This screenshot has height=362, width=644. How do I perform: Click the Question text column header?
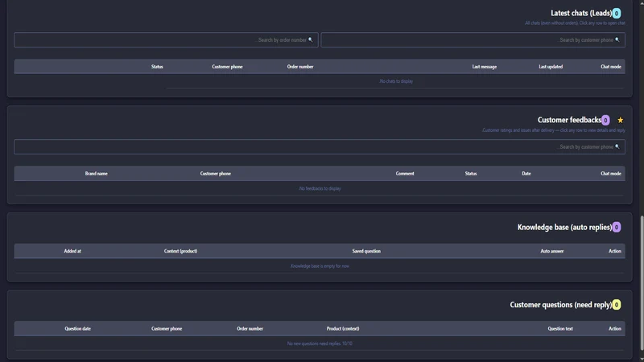(x=559, y=329)
